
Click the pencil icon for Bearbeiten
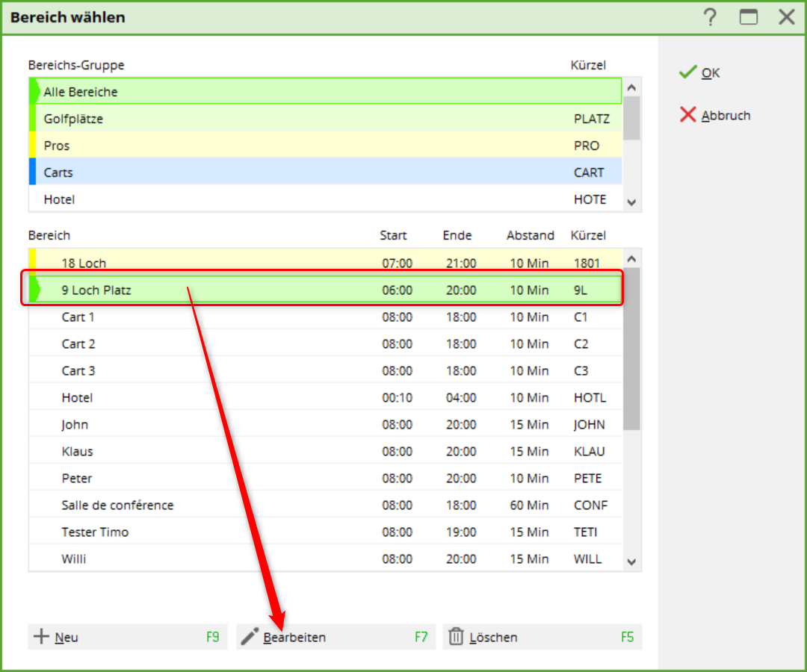(250, 637)
